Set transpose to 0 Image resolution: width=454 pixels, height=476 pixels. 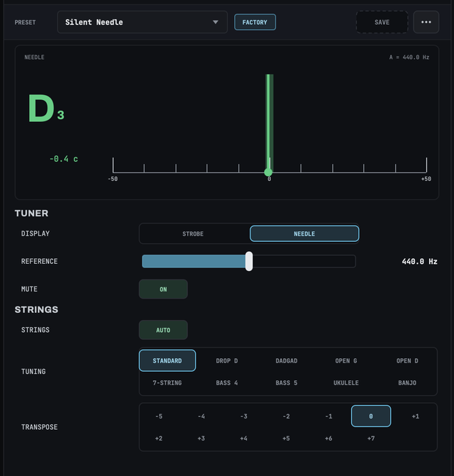[371, 416]
